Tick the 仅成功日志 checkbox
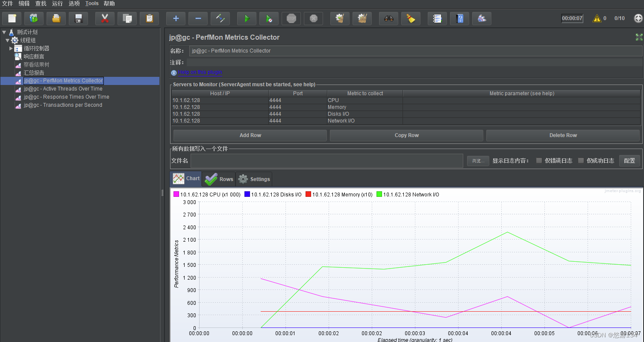 (x=581, y=161)
